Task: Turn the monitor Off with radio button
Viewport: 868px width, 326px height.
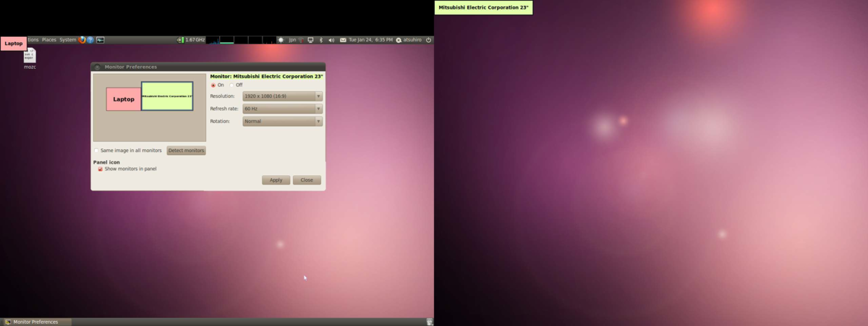Action: tap(231, 85)
